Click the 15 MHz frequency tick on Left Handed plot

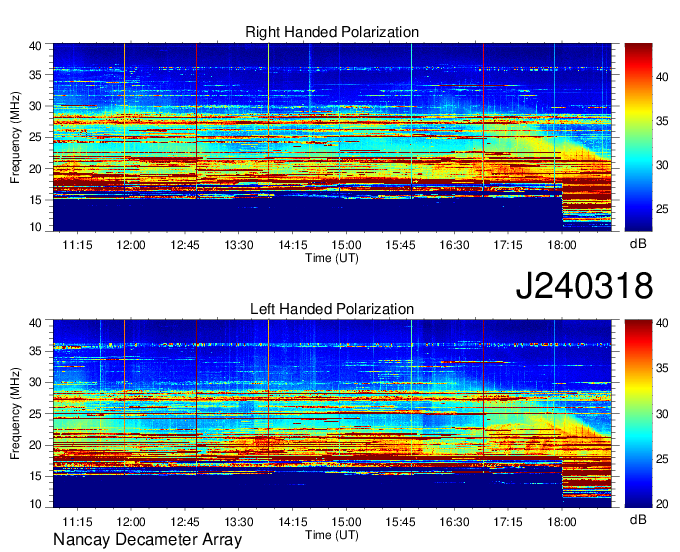[35, 476]
